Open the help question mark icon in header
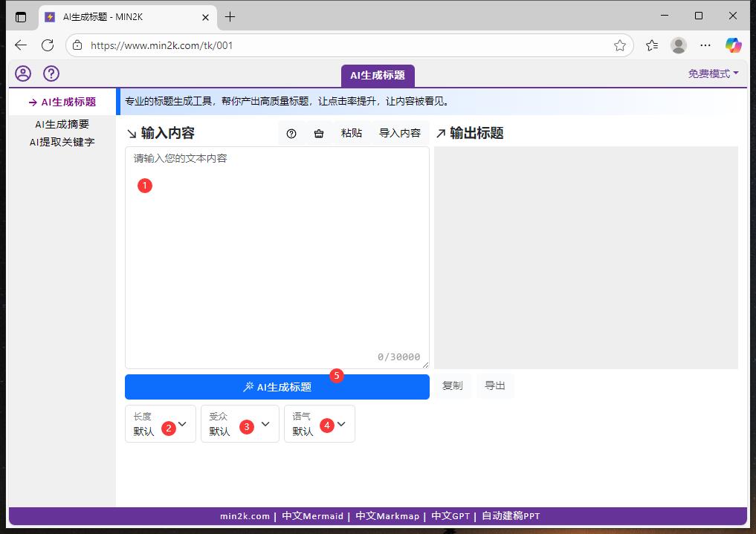756x534 pixels. tap(51, 74)
